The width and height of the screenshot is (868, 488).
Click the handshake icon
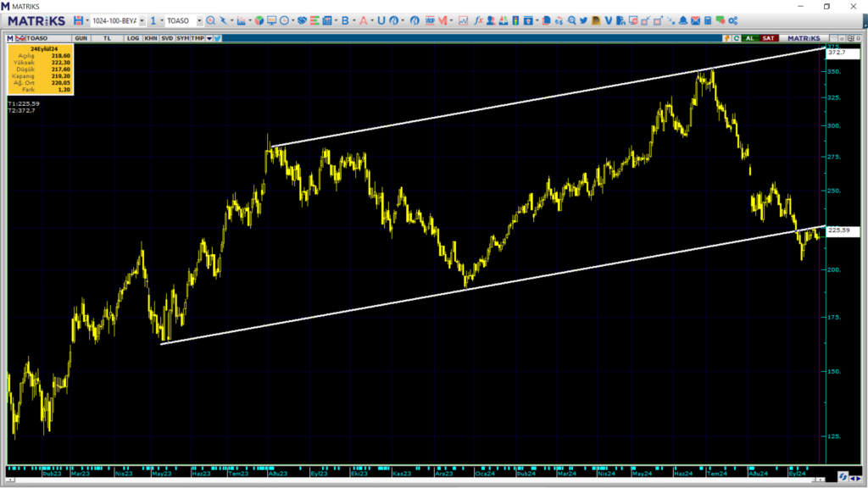(x=302, y=20)
